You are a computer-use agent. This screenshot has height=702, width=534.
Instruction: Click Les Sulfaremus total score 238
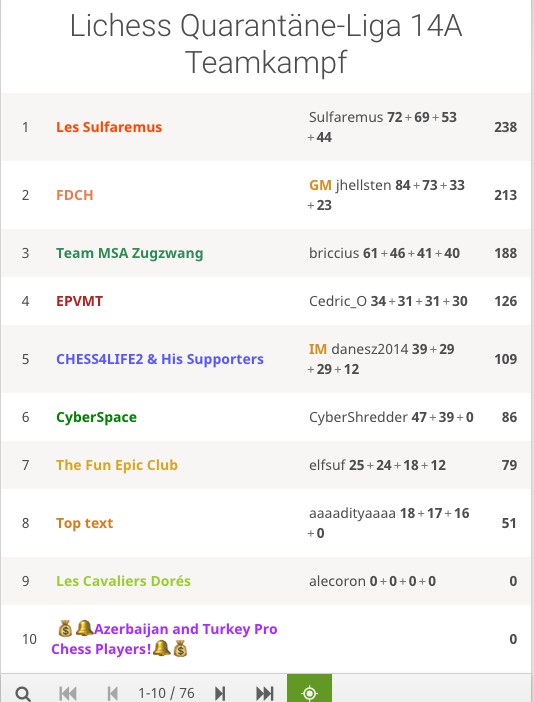[x=505, y=127]
